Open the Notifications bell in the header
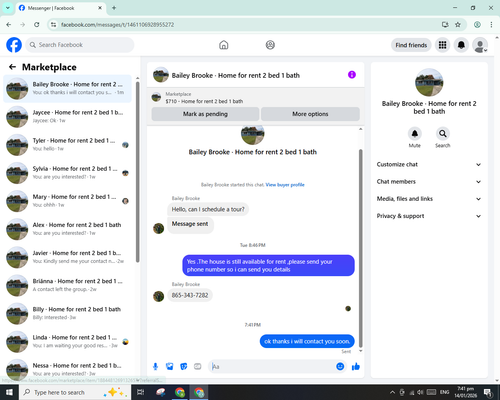This screenshot has width=500, height=400. 461,45
